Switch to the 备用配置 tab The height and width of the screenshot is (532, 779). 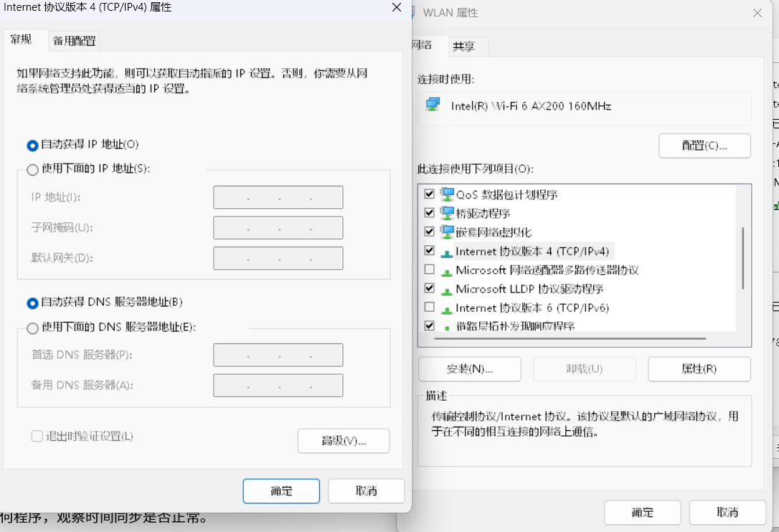(74, 41)
